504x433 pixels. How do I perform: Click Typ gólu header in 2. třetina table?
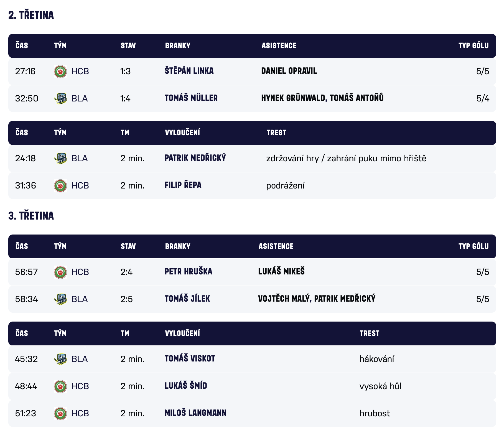[x=473, y=46]
